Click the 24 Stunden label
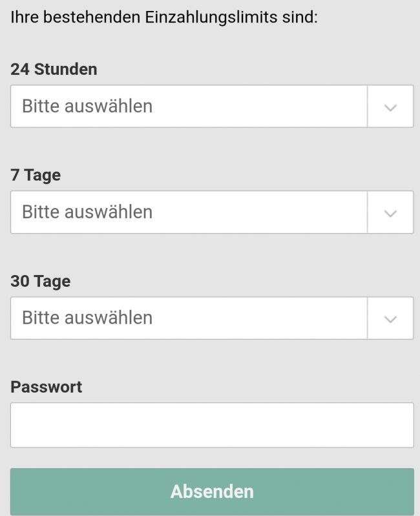 pos(54,69)
